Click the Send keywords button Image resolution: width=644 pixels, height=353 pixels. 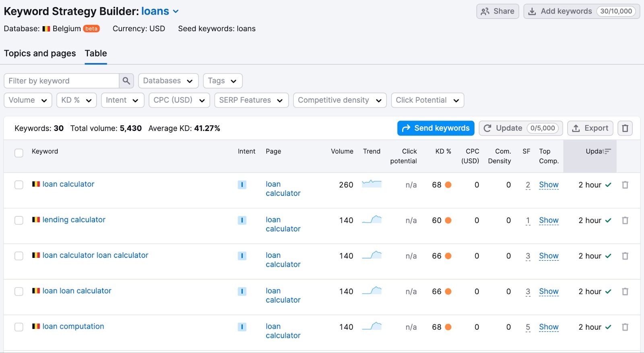click(x=436, y=128)
